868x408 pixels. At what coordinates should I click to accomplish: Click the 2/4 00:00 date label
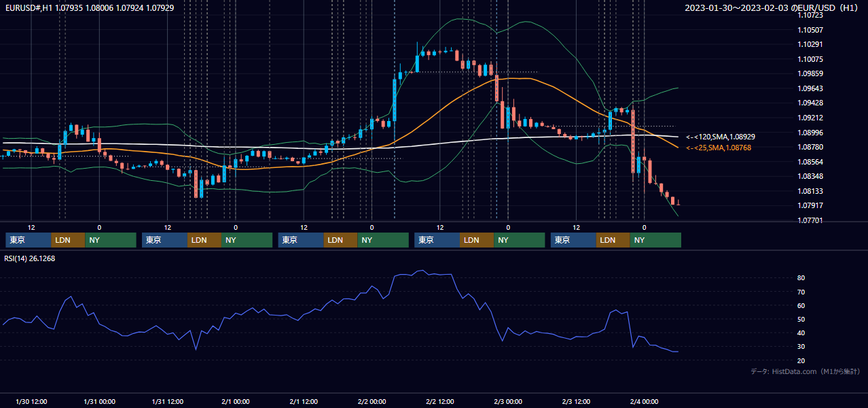(645, 402)
